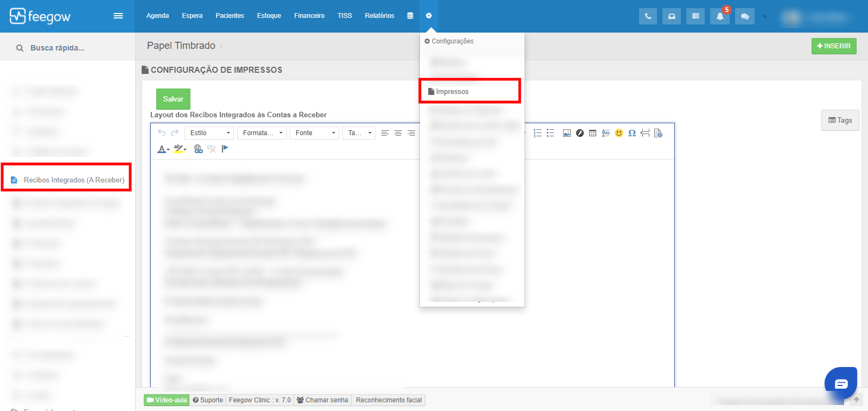Insert Flash object in the editor
Screen dimensions: 868x411
coord(580,133)
